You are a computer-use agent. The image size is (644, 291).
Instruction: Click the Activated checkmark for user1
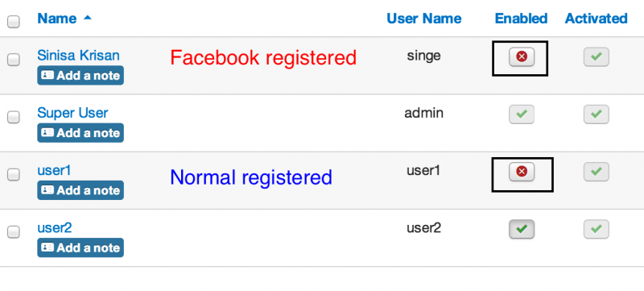click(x=596, y=172)
